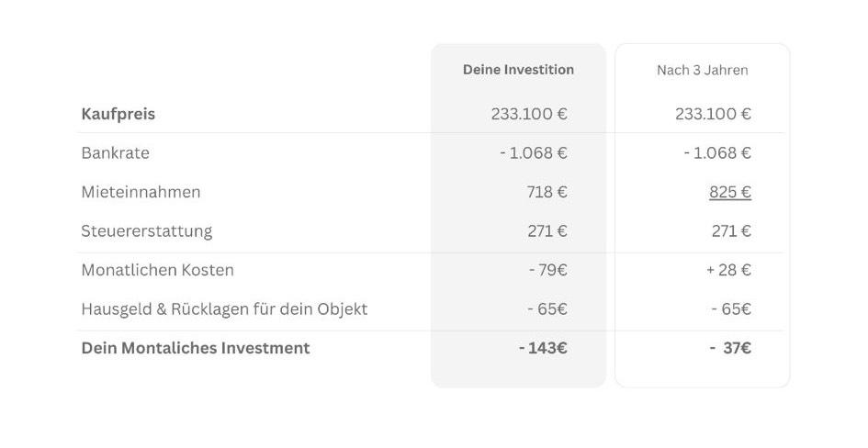Click the Nach 3 Jahren column header
The width and height of the screenshot is (868, 448).
click(702, 70)
